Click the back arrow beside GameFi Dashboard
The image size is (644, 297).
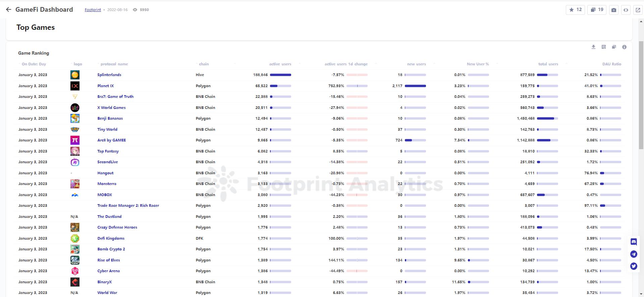tap(9, 10)
